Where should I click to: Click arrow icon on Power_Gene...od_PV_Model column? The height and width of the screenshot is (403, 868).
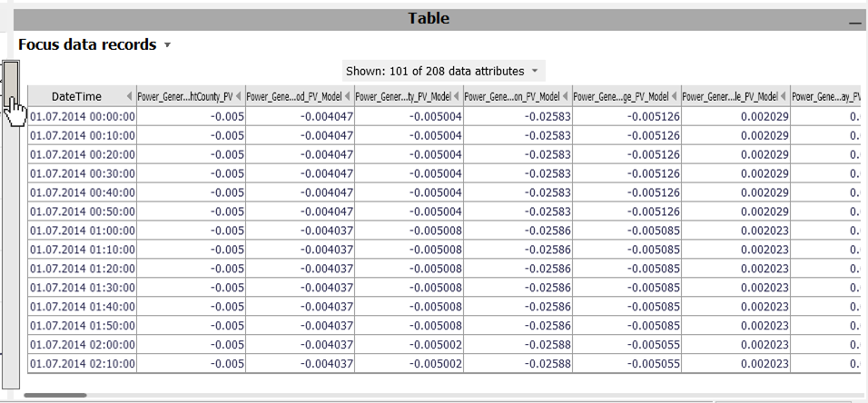coord(348,96)
